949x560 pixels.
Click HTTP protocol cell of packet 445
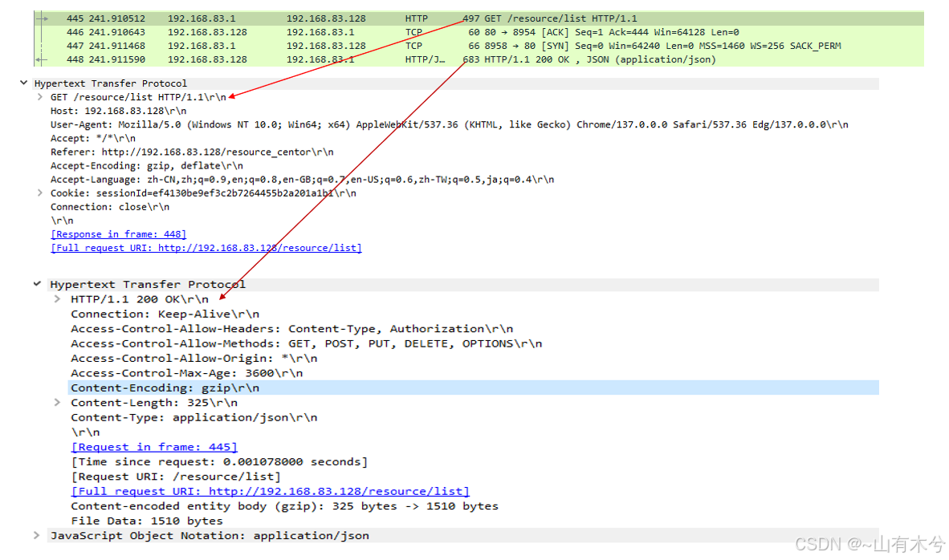(x=417, y=18)
